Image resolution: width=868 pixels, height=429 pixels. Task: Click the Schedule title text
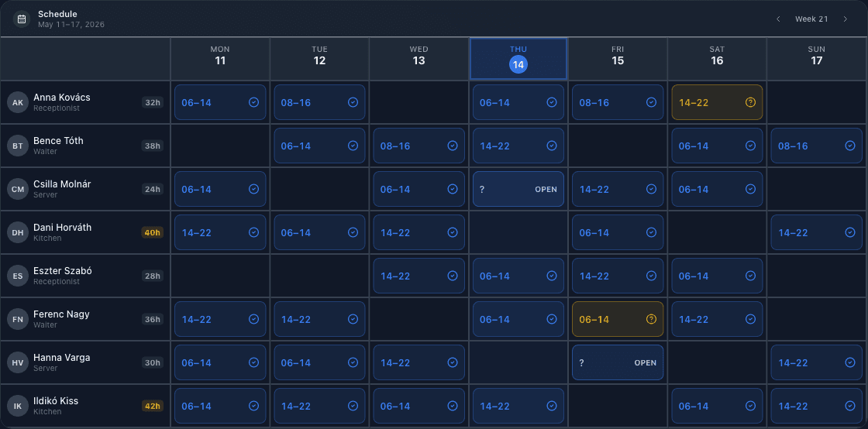pyautogui.click(x=57, y=14)
